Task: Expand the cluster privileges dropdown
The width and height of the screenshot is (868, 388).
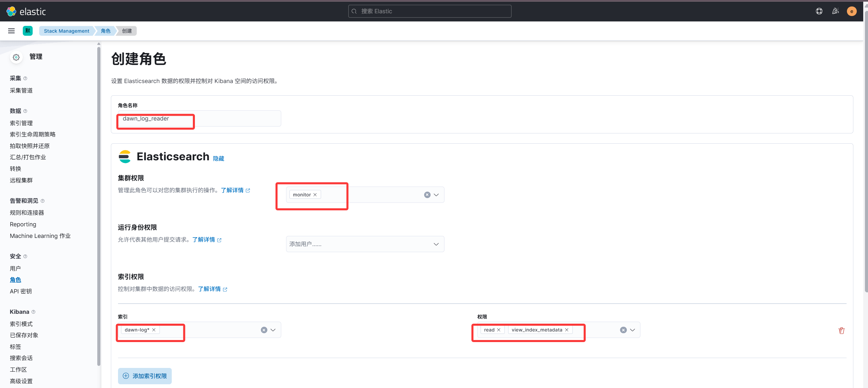Action: (436, 195)
